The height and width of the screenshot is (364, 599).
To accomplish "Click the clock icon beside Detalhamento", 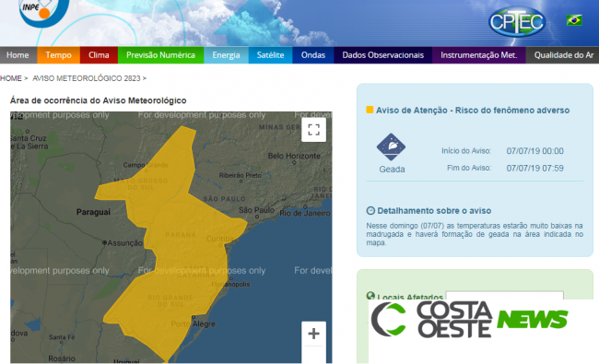I will [370, 210].
